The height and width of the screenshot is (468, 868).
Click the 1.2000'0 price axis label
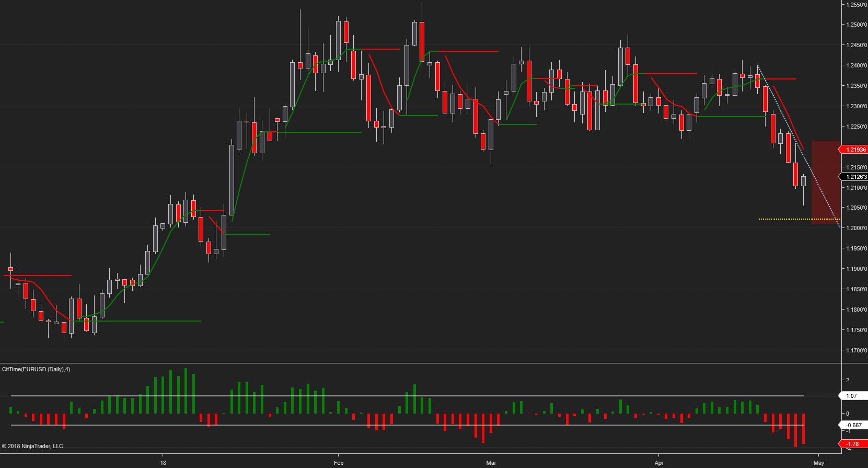[857, 228]
